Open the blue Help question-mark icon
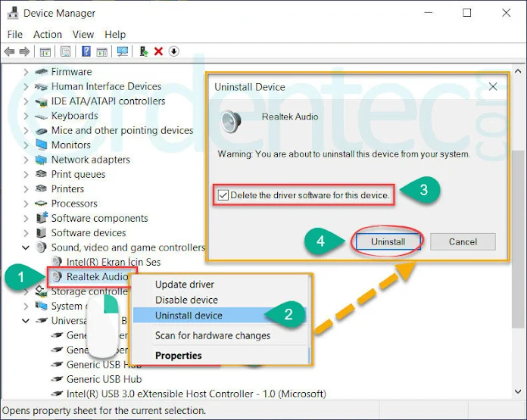This screenshot has height=420, width=527. 86,51
